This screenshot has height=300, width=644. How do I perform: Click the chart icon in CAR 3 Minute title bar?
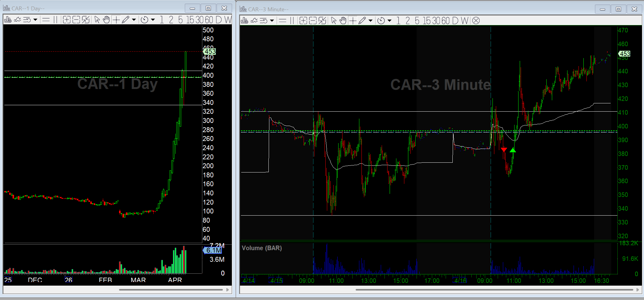243,9
